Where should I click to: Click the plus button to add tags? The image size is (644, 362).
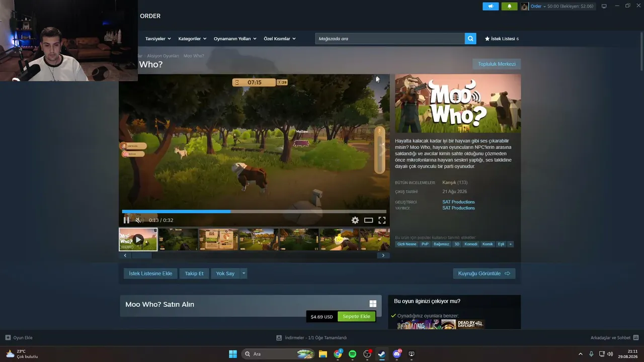point(511,244)
